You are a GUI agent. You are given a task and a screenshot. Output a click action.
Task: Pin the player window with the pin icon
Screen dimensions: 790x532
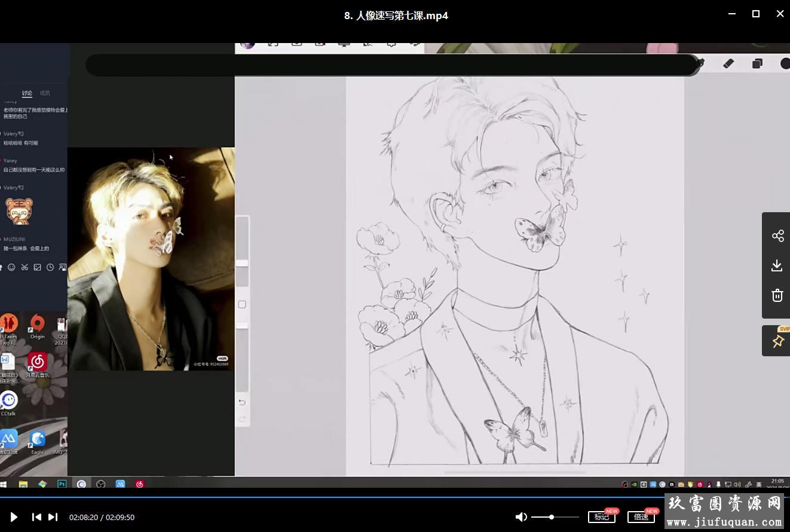pos(777,341)
